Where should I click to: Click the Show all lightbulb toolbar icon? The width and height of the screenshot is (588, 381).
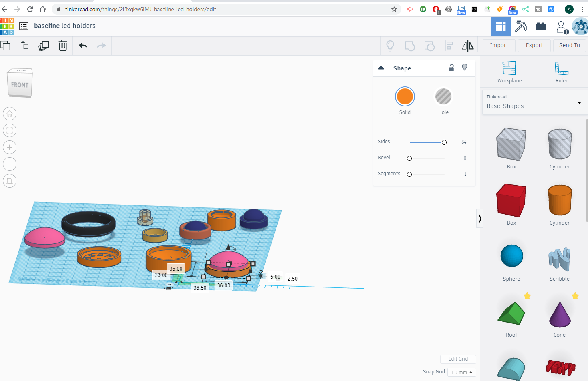pyautogui.click(x=390, y=46)
